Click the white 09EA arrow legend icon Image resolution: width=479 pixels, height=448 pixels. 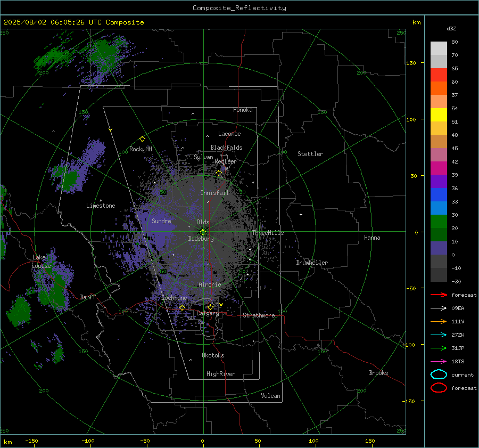click(x=439, y=308)
